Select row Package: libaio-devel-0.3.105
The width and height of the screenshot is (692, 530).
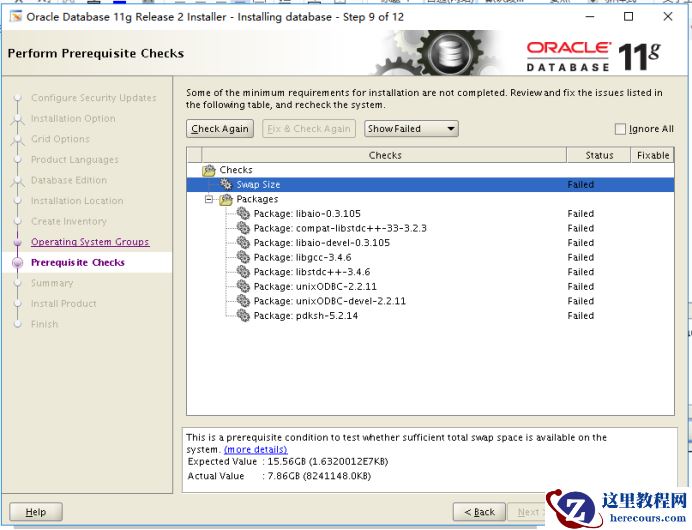pos(430,243)
